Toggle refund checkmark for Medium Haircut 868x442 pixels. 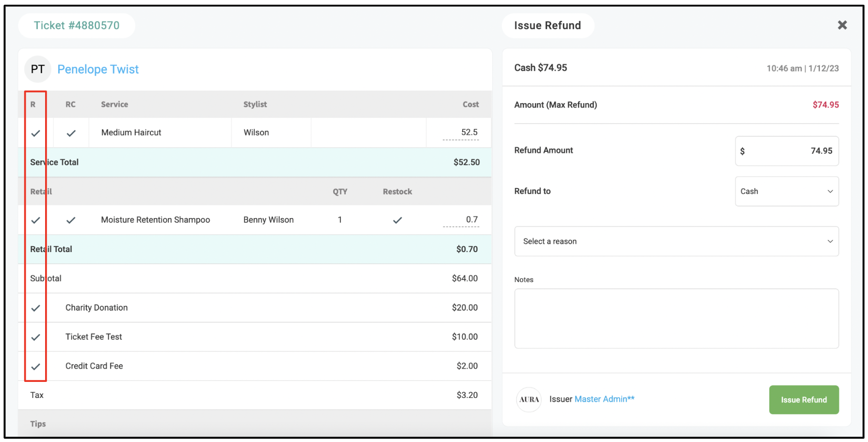coord(35,133)
